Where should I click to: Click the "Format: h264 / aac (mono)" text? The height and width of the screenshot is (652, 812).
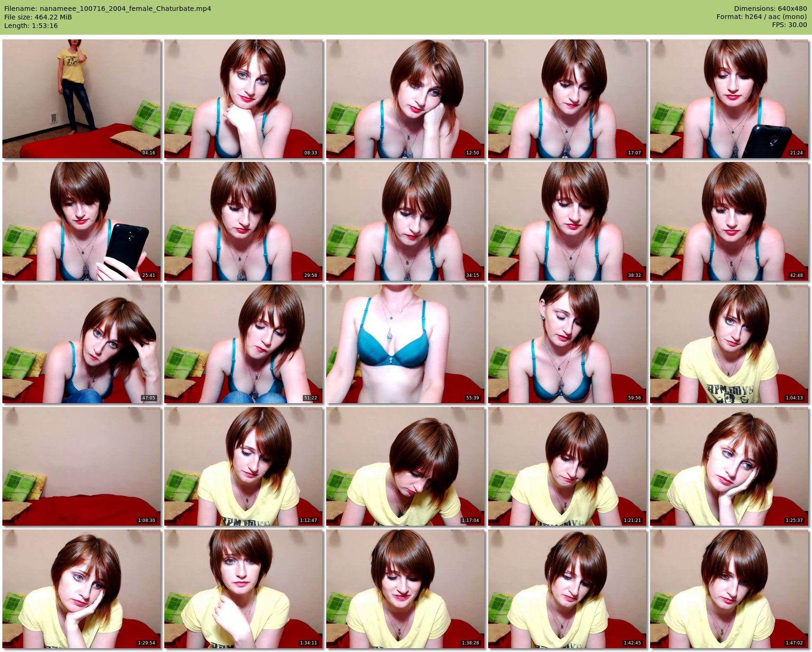762,17
